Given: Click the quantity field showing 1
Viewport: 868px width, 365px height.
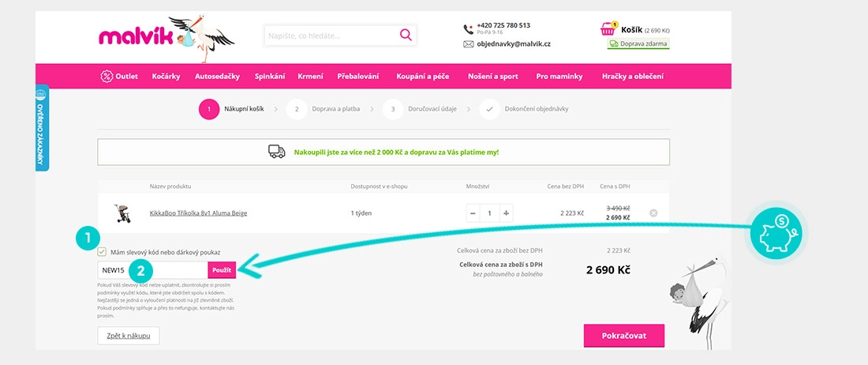Looking at the screenshot, I should [489, 213].
